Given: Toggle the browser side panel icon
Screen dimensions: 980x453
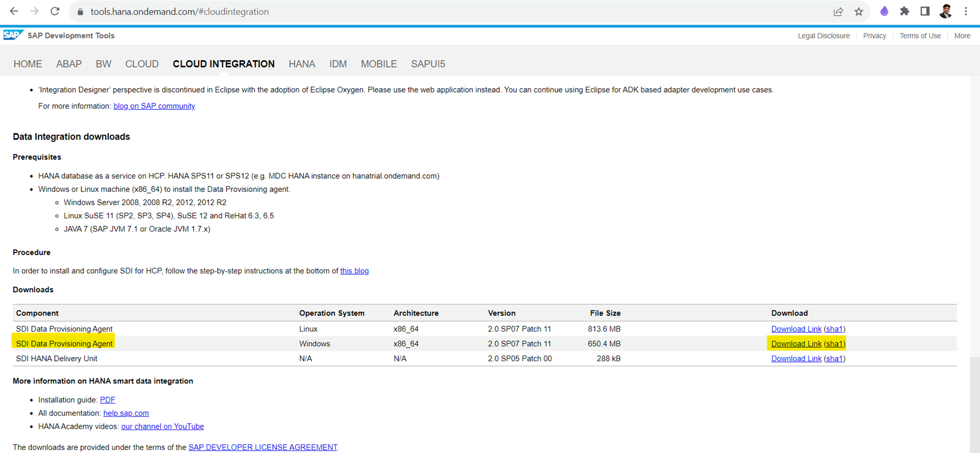Looking at the screenshot, I should coord(925,11).
